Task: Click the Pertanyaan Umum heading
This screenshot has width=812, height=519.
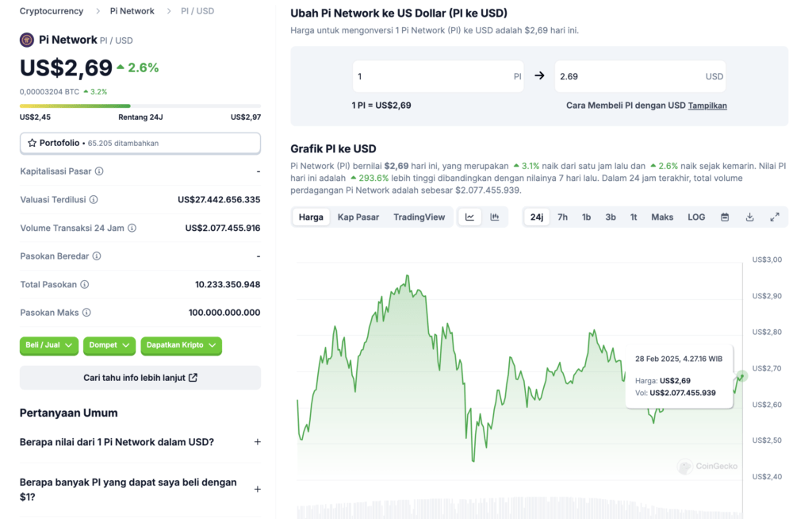Action: click(68, 413)
